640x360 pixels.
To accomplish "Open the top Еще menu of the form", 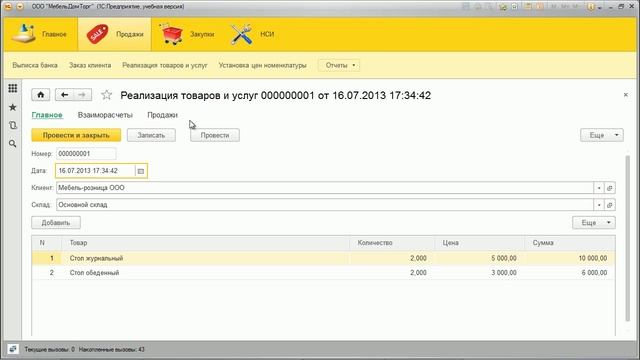I will point(602,135).
